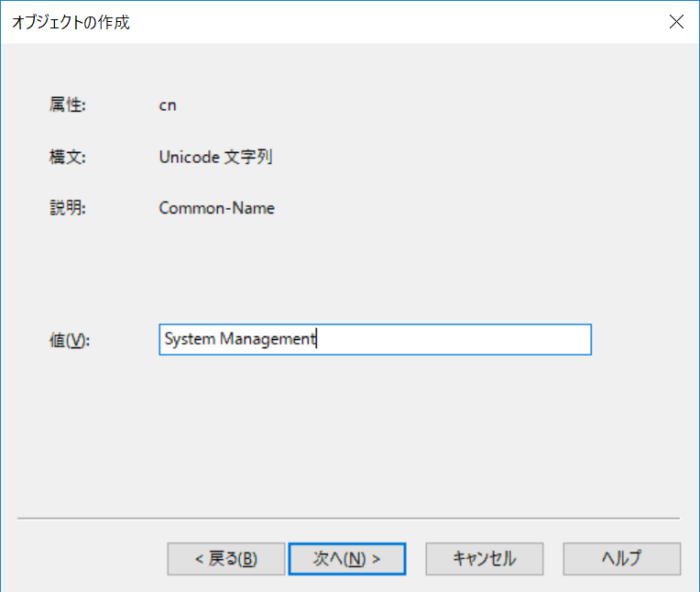Proceed with the 次へ(N) button
Image resolution: width=700 pixels, height=592 pixels.
tap(347, 559)
